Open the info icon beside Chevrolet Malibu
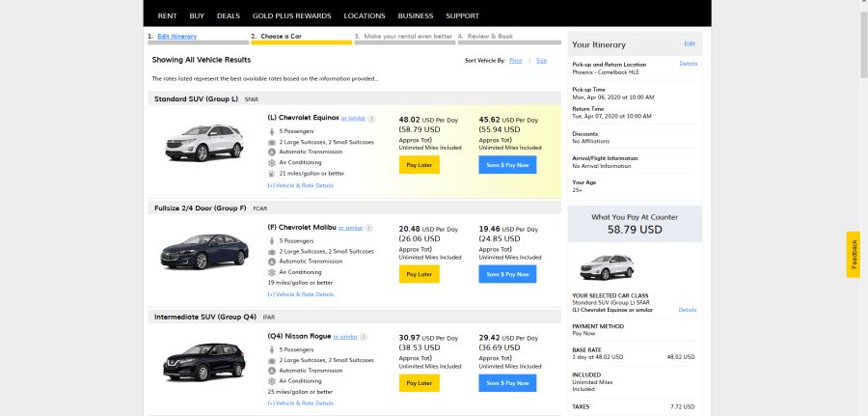 click(368, 228)
